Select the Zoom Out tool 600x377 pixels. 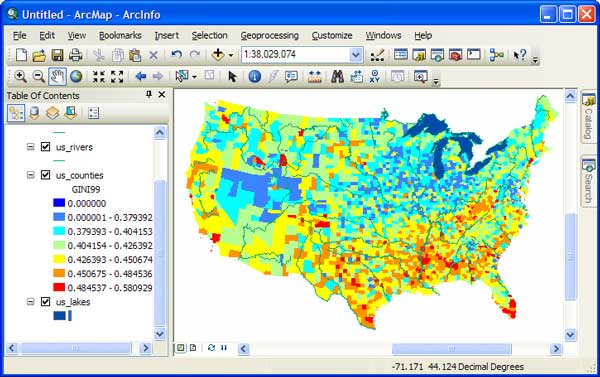tap(39, 77)
